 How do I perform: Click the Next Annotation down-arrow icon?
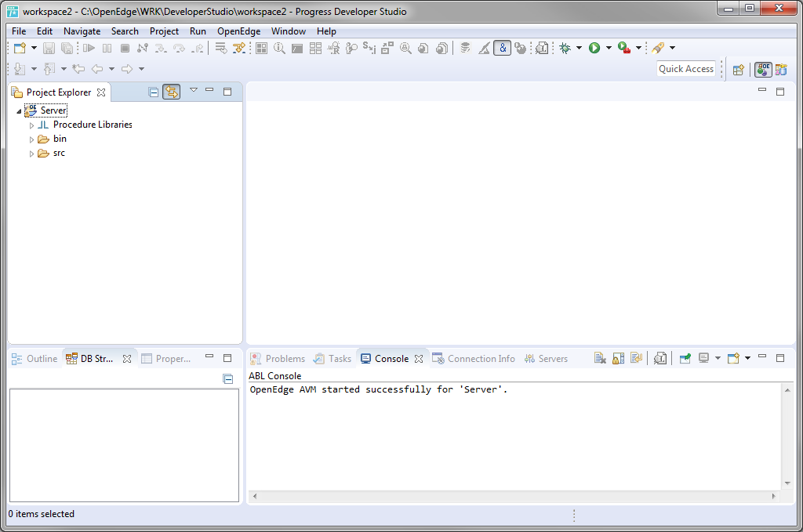pos(20,68)
